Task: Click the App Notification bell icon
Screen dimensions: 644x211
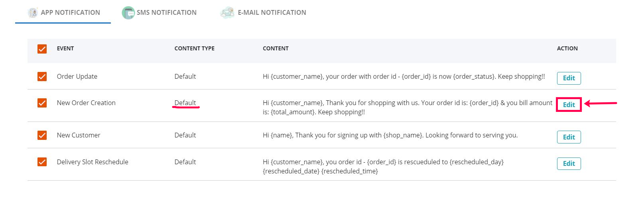Action: point(33,13)
